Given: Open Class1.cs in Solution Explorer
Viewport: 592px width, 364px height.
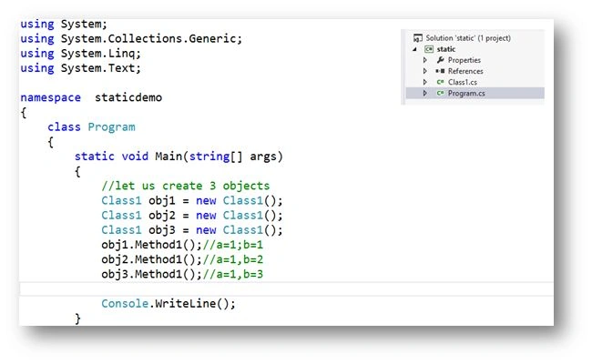Looking at the screenshot, I should [x=462, y=82].
